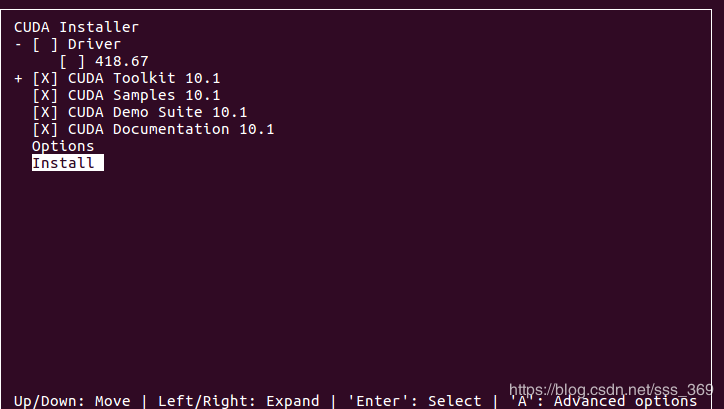Click the CUDA Installer title text
Image resolution: width=724 pixels, height=409 pixels.
tap(76, 27)
